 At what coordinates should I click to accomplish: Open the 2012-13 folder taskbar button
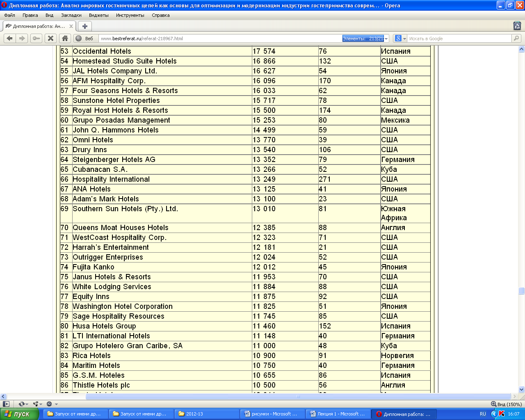tap(206, 414)
